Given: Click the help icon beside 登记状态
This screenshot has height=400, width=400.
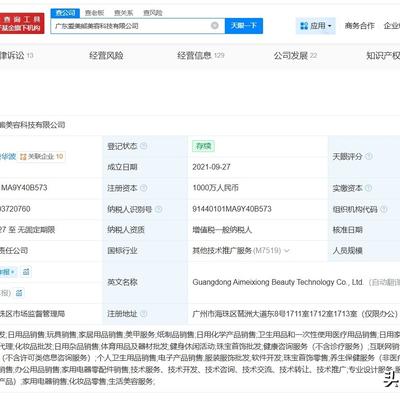Looking at the screenshot, I should click(x=144, y=146).
